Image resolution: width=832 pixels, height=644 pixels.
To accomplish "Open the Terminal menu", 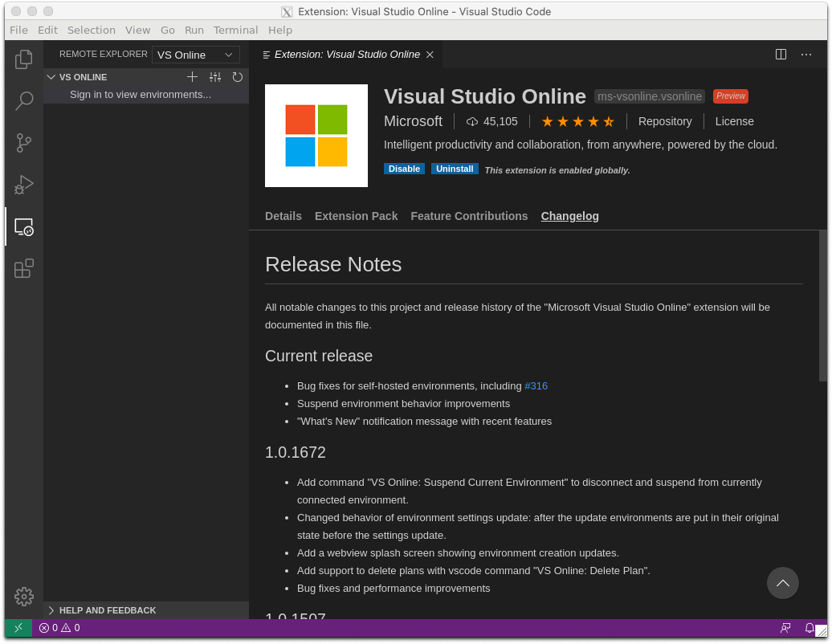I will point(235,31).
